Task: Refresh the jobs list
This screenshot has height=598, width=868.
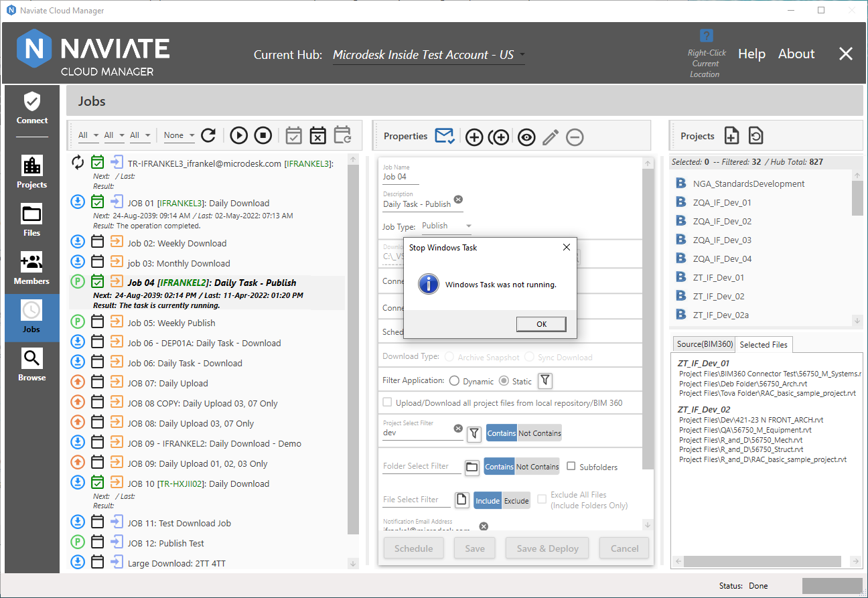Action: coord(208,135)
